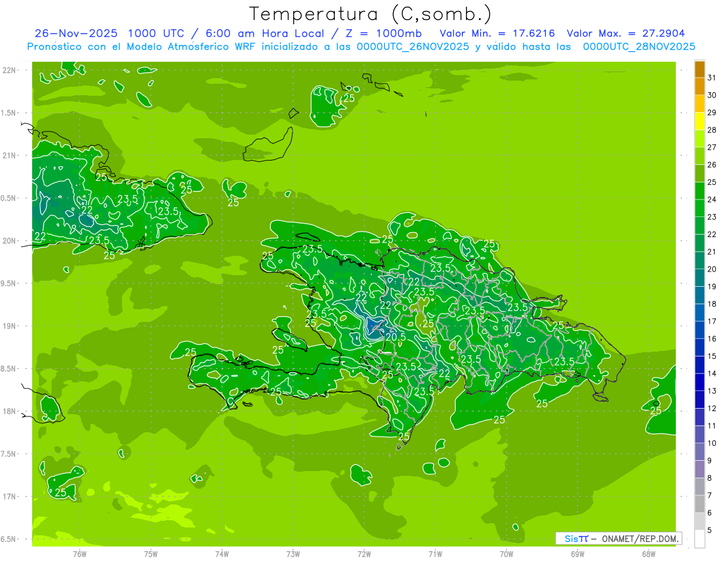Pick the blue swatch between 16 and 17
Viewport: 728px width, 562px height.
[x=699, y=330]
